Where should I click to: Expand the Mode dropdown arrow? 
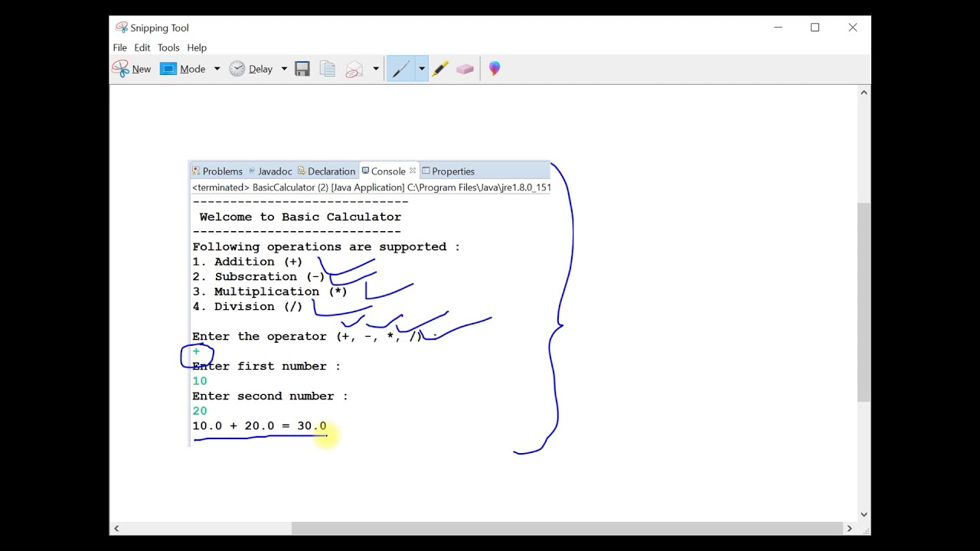tap(217, 69)
